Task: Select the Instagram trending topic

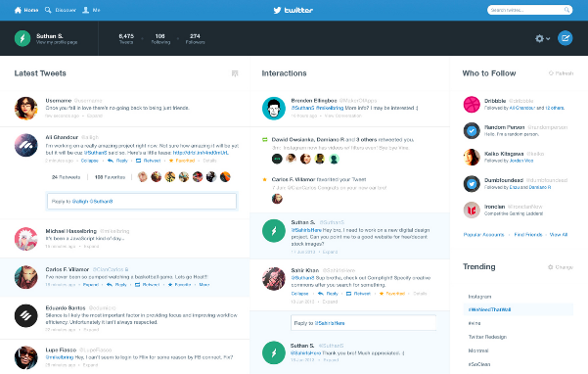Action: (x=479, y=297)
